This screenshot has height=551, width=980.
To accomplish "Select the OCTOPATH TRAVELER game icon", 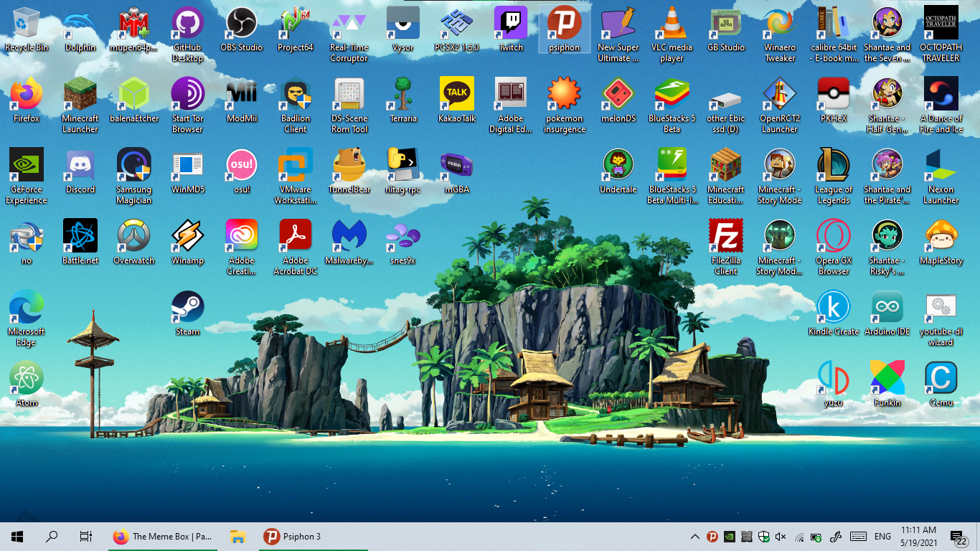I will pos(941,34).
